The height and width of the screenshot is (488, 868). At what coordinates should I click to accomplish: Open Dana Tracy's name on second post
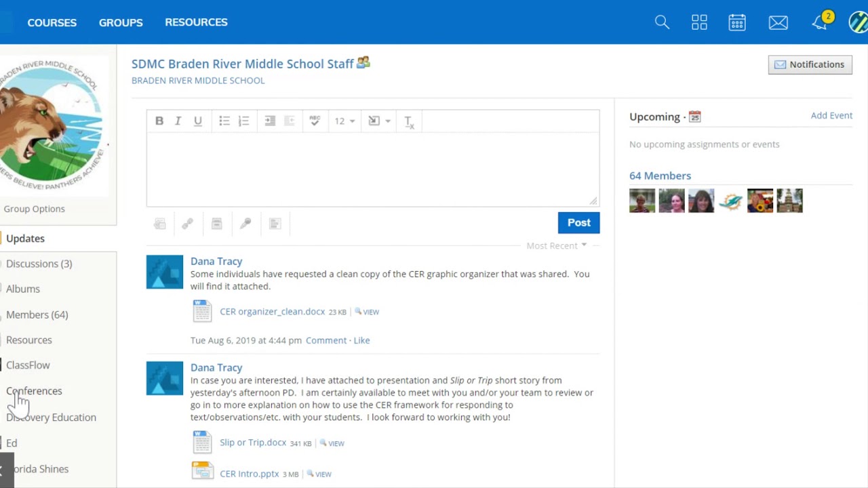click(216, 367)
